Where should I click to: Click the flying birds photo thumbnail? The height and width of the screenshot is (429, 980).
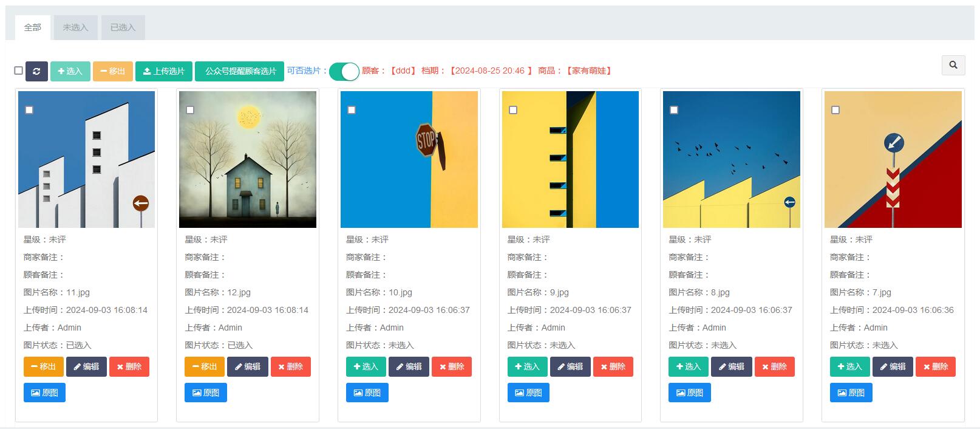click(731, 159)
